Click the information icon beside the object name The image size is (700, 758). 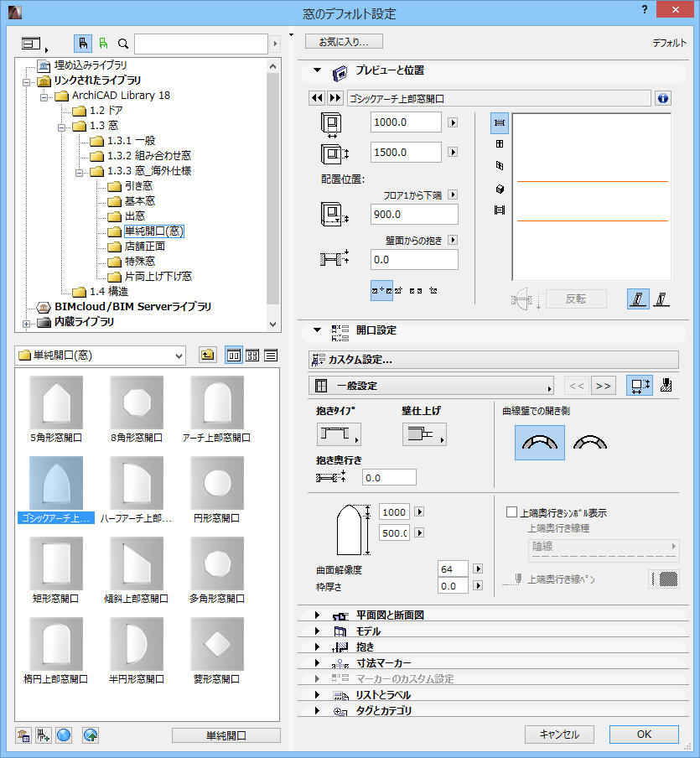pyautogui.click(x=663, y=98)
